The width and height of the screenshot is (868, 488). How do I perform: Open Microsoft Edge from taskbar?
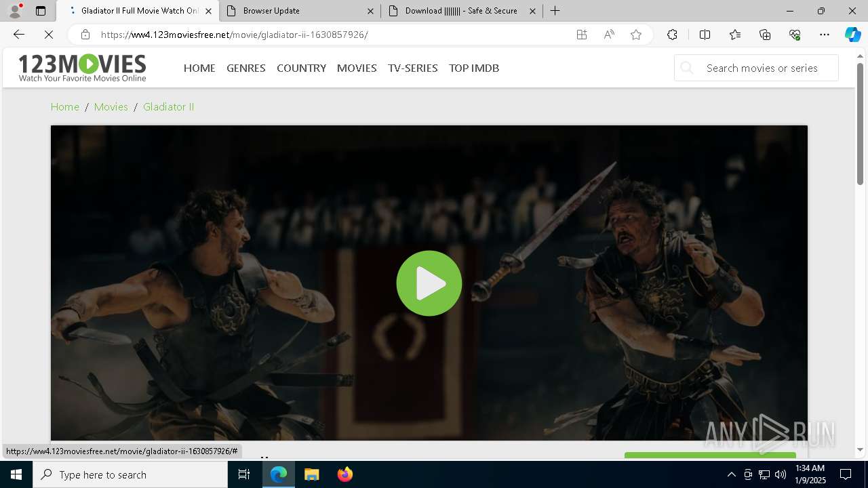coord(279,474)
